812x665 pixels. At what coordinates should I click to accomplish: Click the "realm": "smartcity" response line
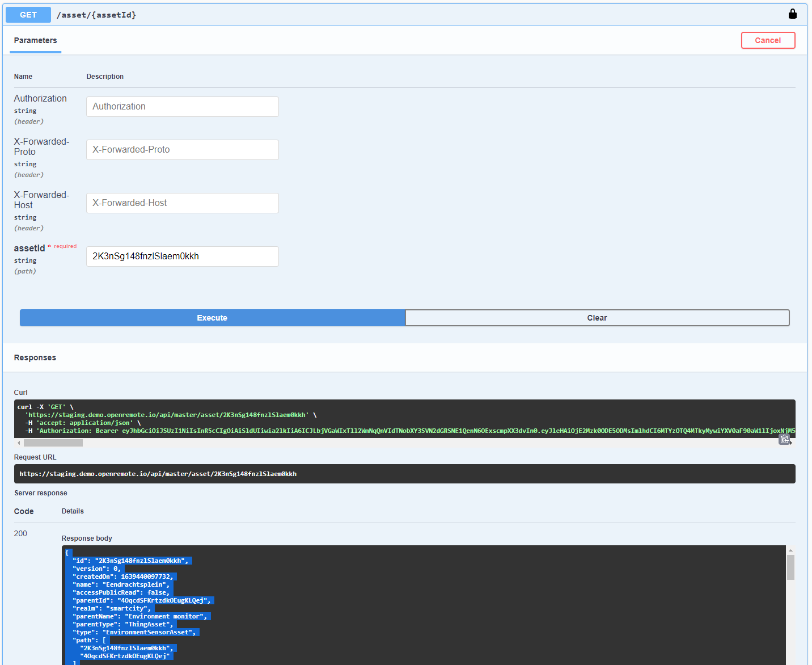coord(111,608)
